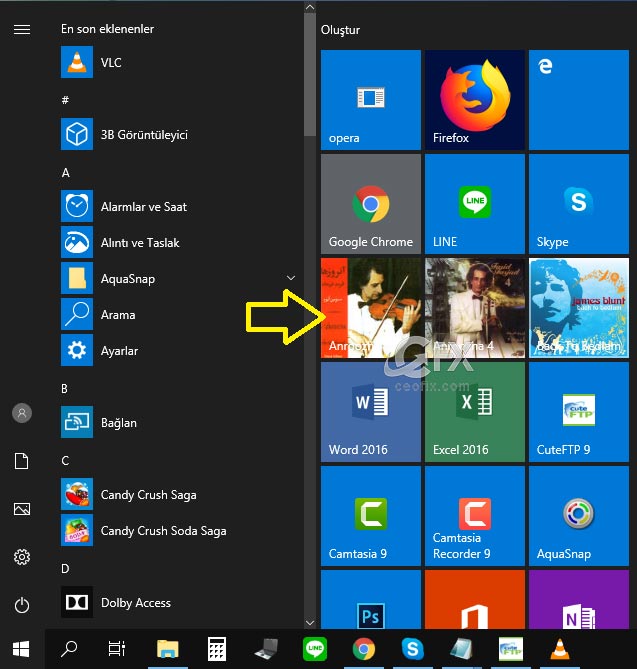Expand the AquaSnap folder chevron
The width and height of the screenshot is (637, 669).
[291, 278]
